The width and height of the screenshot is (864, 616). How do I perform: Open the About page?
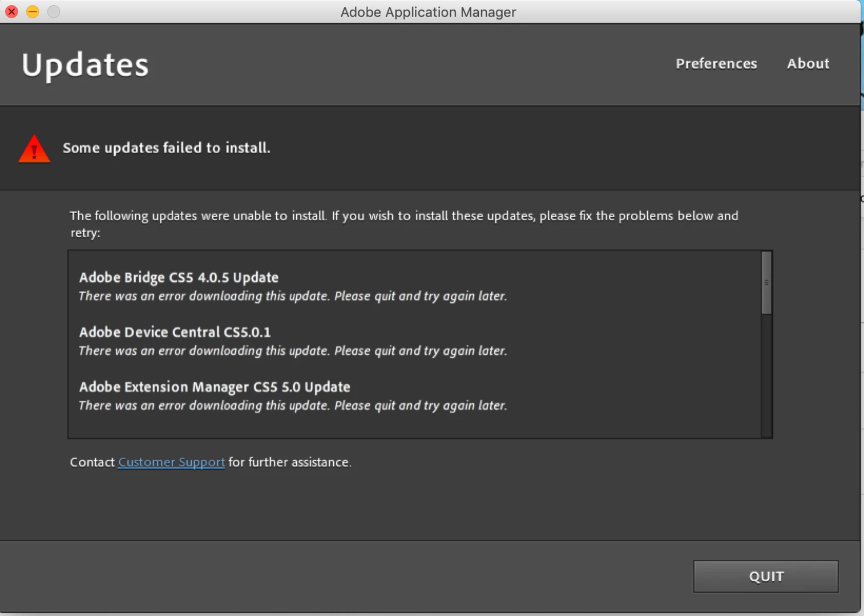coord(808,63)
